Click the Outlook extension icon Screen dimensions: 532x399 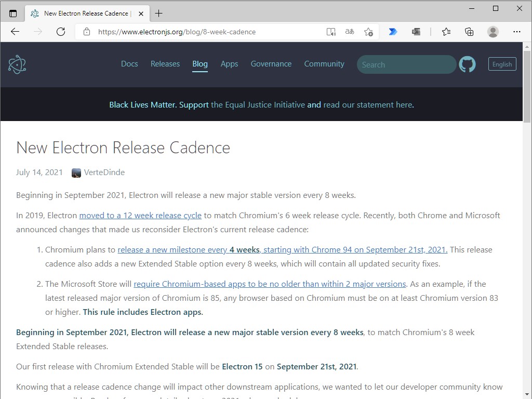click(x=416, y=32)
